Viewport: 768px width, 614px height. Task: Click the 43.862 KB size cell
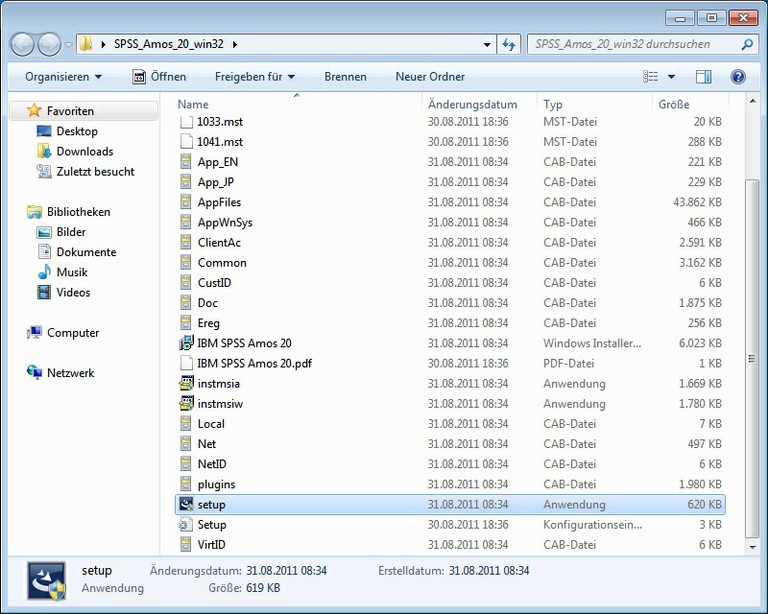(697, 202)
